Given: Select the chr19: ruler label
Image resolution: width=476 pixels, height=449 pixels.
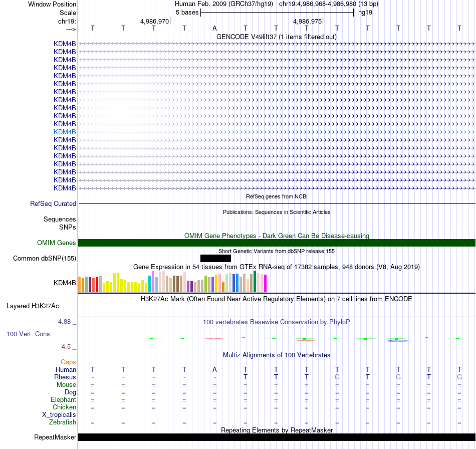Looking at the screenshot, I should click(x=67, y=21).
